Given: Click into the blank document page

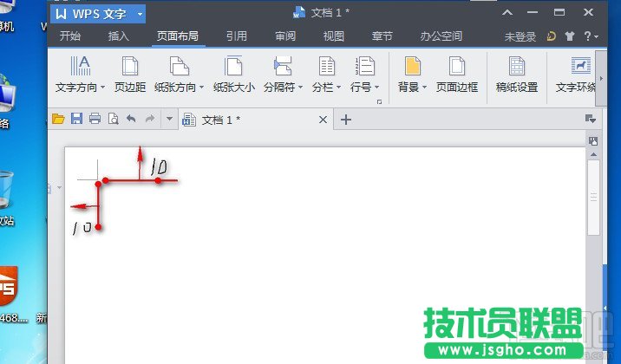Looking at the screenshot, I should coord(324,255).
